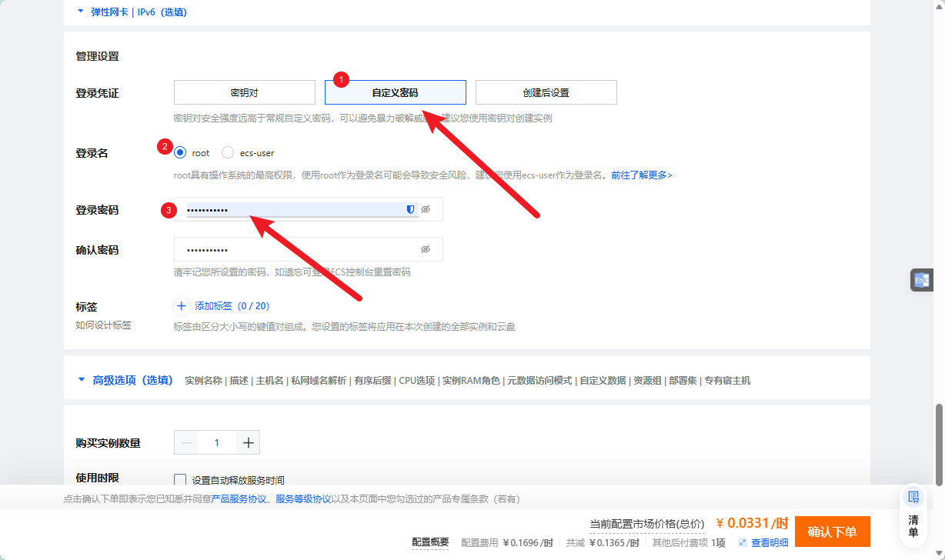Click the 高级选项（选填）heading
Screen dimensions: 945x560
pos(133,380)
